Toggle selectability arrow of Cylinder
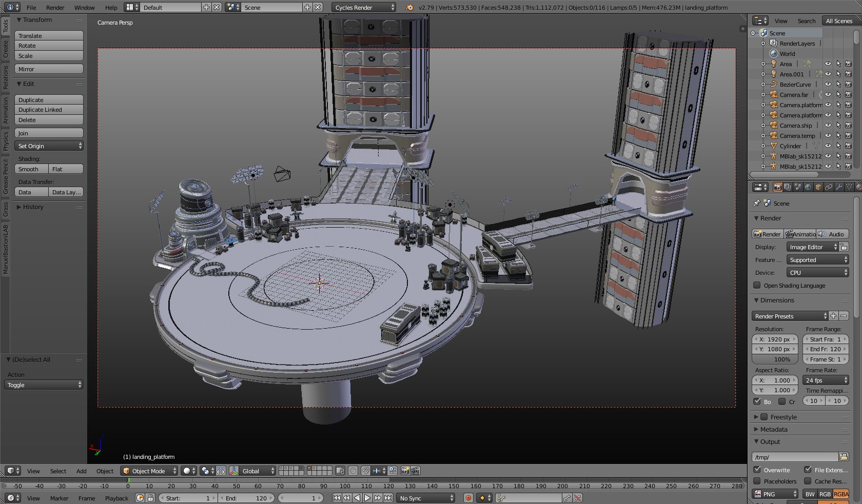The height and width of the screenshot is (504, 862). click(x=838, y=146)
